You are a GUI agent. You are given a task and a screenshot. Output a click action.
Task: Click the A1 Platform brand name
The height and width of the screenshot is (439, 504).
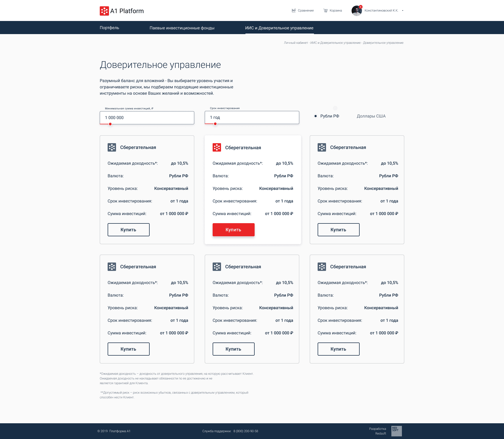pyautogui.click(x=127, y=11)
